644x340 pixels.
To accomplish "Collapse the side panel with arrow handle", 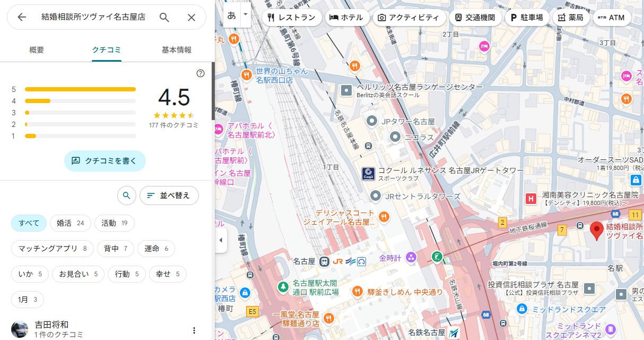I will click(221, 240).
